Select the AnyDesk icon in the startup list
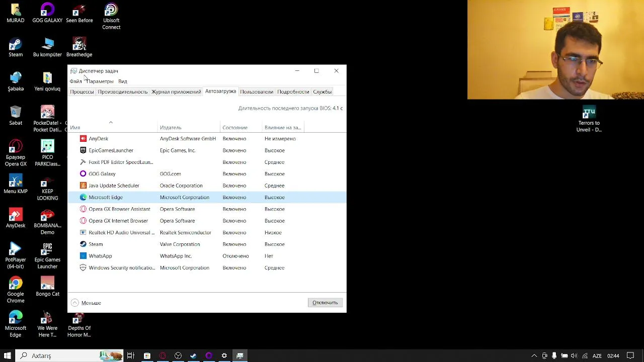The image size is (644, 362). (83, 139)
